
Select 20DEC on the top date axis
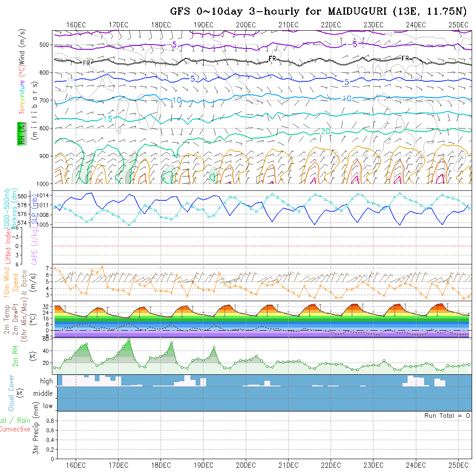(x=246, y=25)
